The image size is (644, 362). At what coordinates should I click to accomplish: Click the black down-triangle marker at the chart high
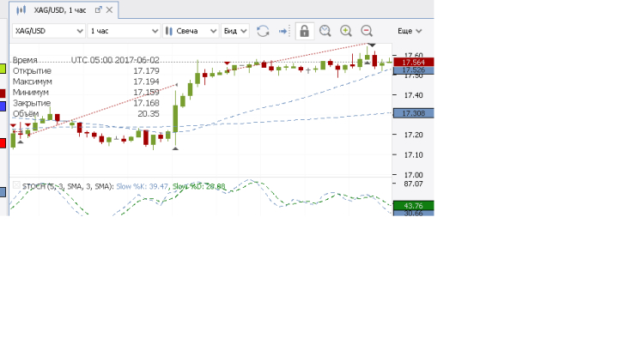pos(372,45)
